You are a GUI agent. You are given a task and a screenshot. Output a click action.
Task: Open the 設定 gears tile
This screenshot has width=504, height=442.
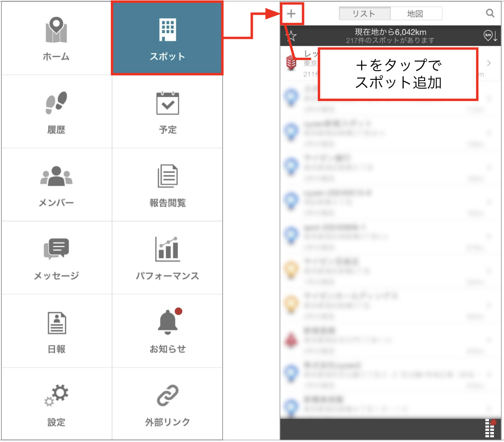tap(56, 404)
